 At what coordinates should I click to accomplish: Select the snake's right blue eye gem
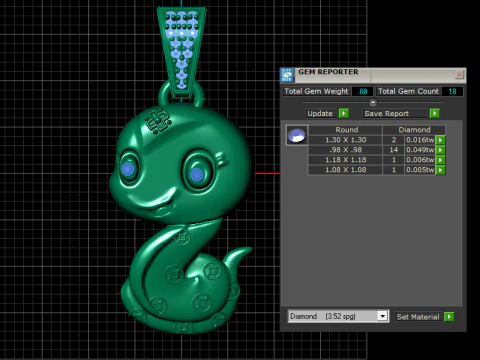[x=196, y=175]
